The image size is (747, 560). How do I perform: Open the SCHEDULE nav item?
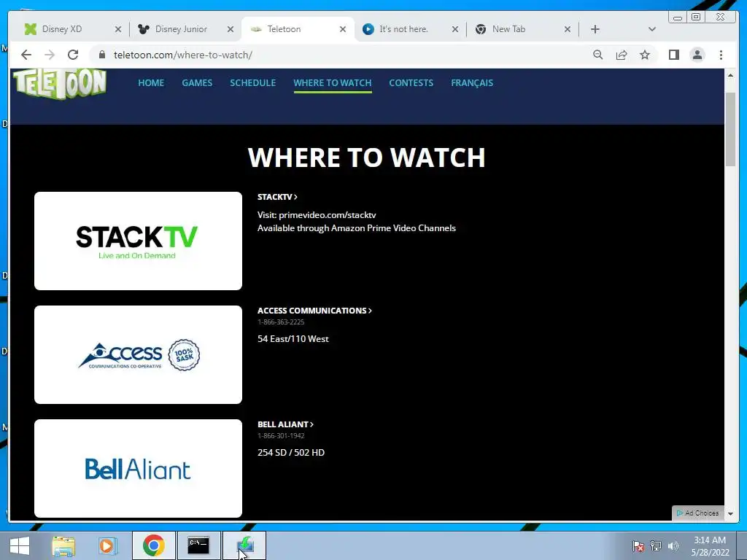[x=253, y=83]
